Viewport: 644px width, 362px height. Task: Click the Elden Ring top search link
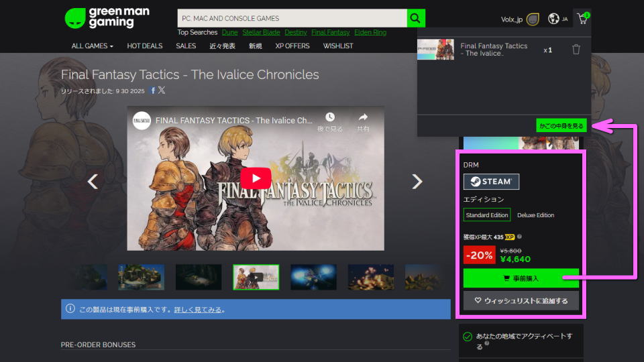[370, 32]
